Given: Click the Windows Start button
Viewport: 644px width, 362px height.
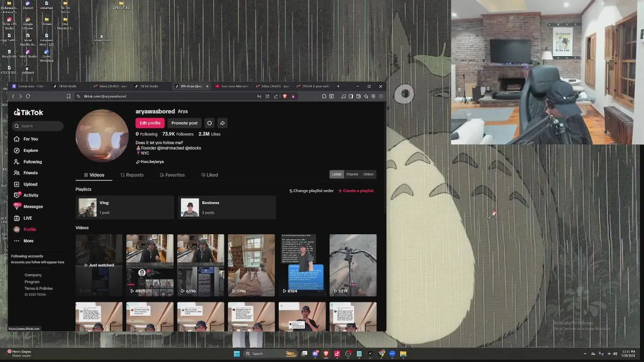Looking at the screenshot, I should [236, 353].
